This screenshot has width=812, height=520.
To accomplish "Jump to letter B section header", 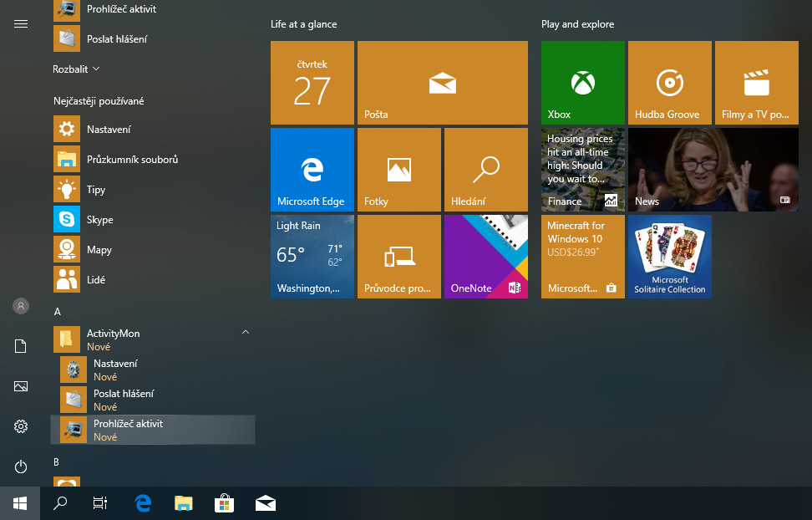I will point(57,462).
